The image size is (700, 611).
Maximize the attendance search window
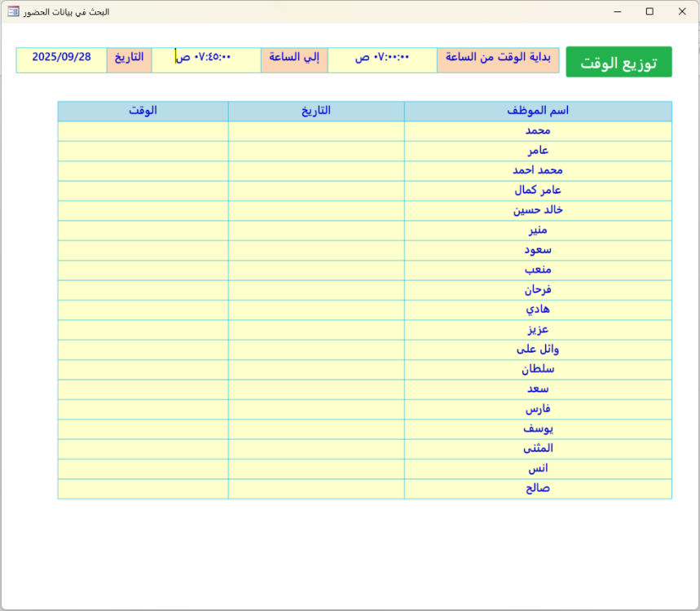tap(649, 11)
